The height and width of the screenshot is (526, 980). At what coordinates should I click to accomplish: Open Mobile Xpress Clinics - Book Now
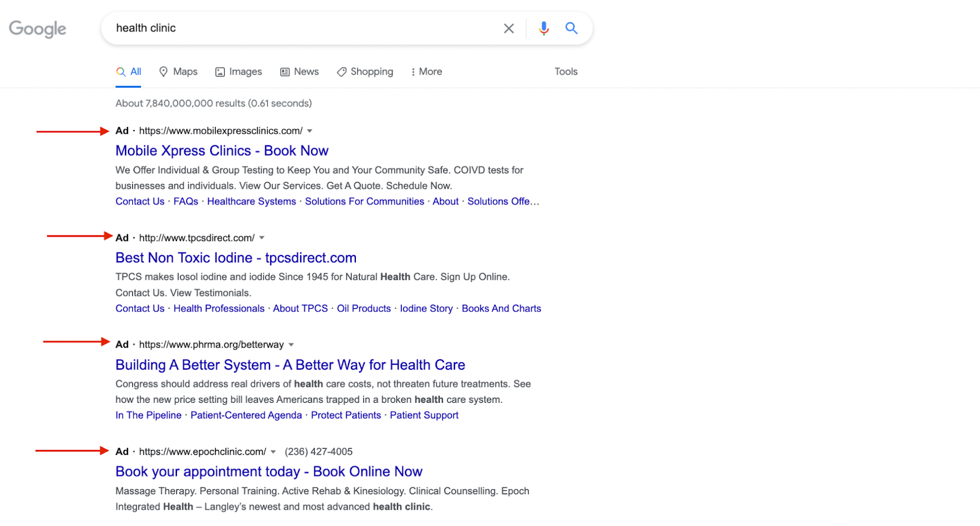(x=222, y=151)
